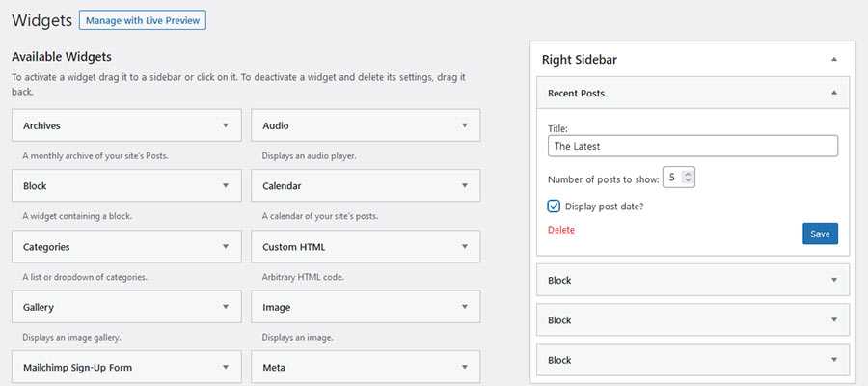Image resolution: width=868 pixels, height=386 pixels.
Task: Open the Calendar widget dropdown arrow
Action: pyautogui.click(x=464, y=186)
